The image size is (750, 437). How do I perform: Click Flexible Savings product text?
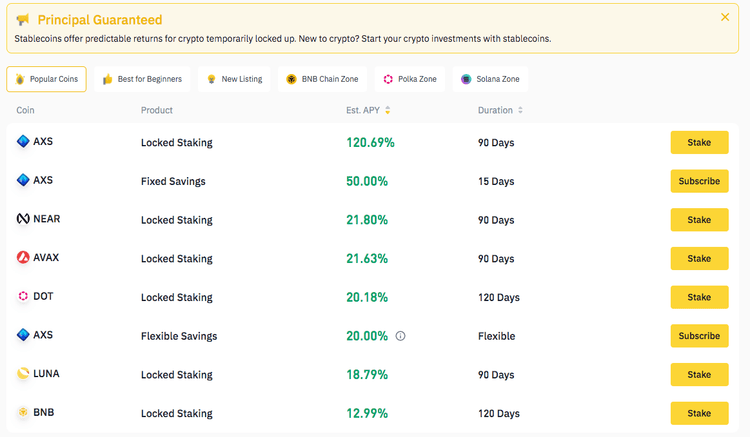click(179, 336)
